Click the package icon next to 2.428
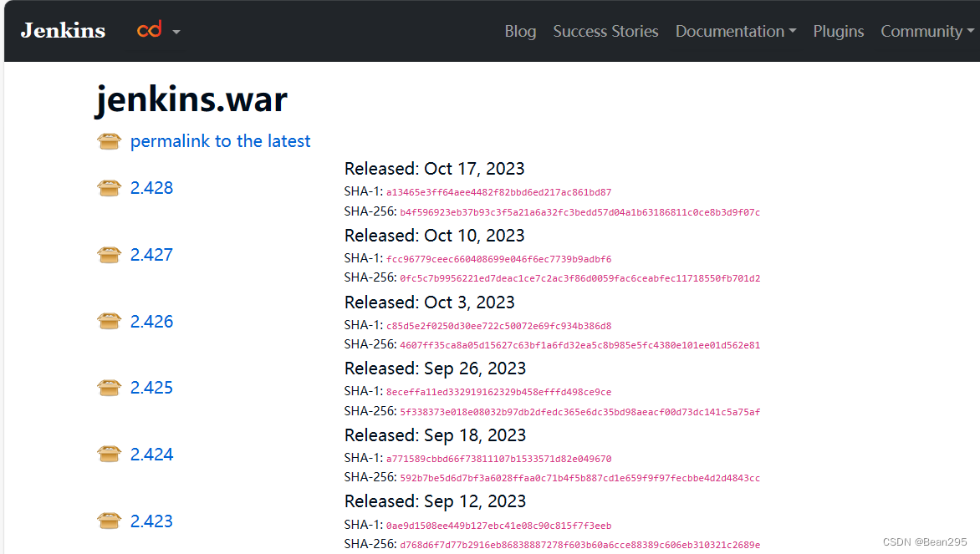Screen dimensions: 980x554 [x=109, y=187]
